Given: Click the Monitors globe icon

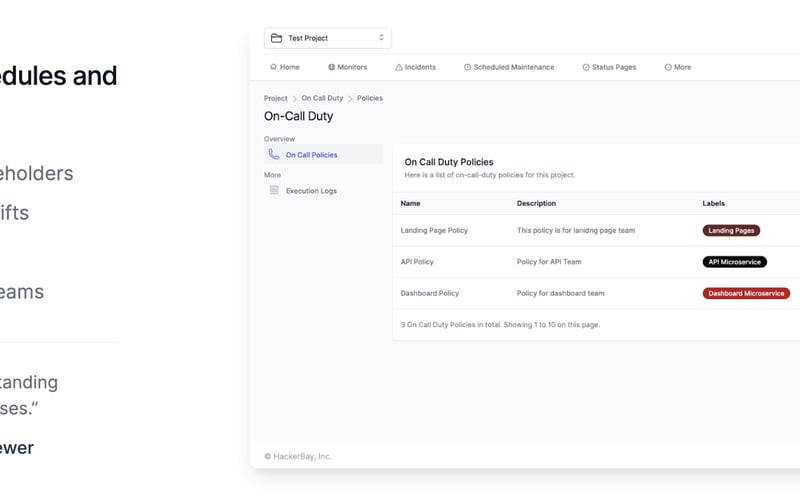Looking at the screenshot, I should click(332, 67).
